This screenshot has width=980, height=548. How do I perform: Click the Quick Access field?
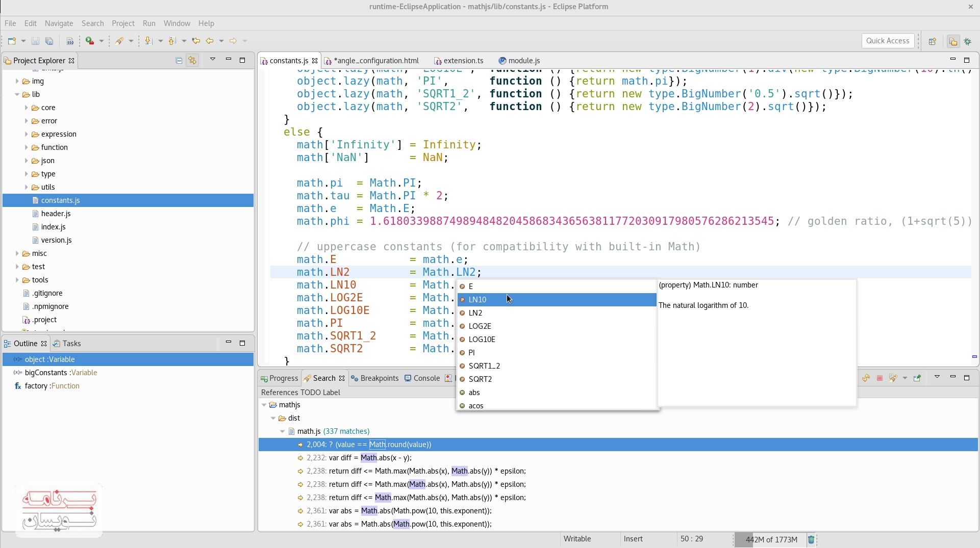(x=888, y=41)
